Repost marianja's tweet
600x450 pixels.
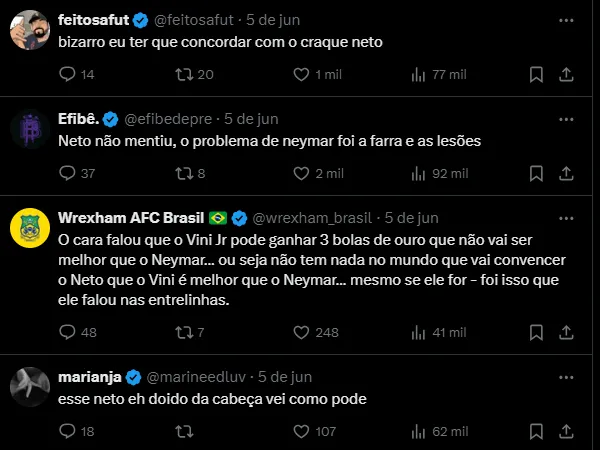click(x=183, y=431)
